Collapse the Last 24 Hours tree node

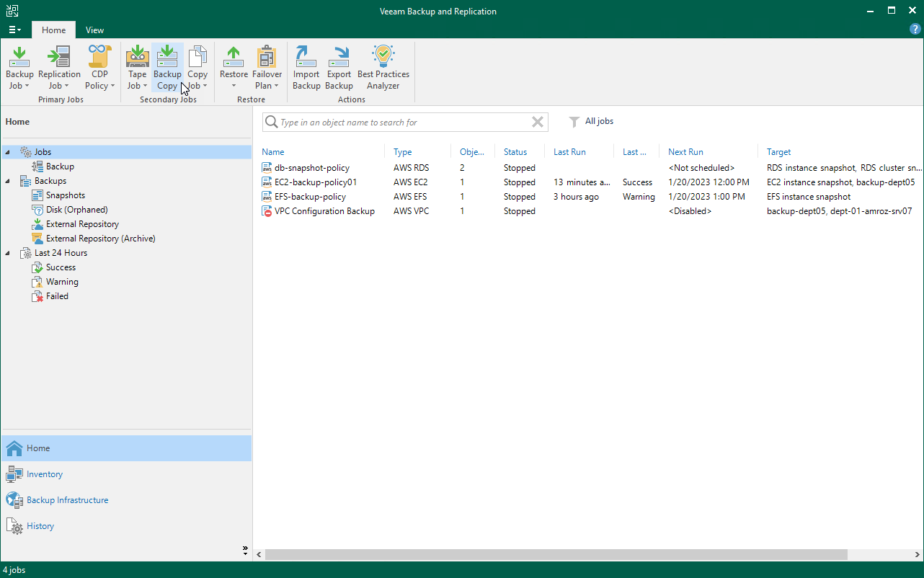(x=8, y=253)
